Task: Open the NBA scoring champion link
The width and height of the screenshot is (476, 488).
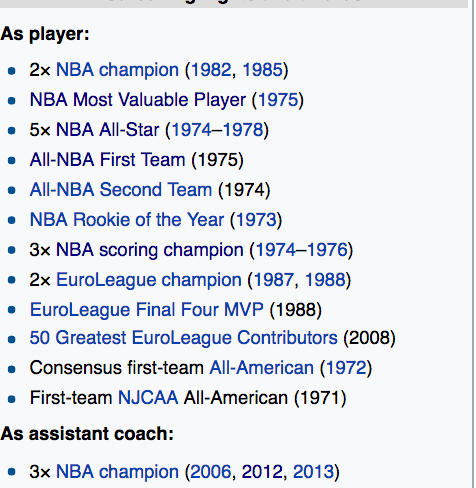Action: pyautogui.click(x=150, y=250)
